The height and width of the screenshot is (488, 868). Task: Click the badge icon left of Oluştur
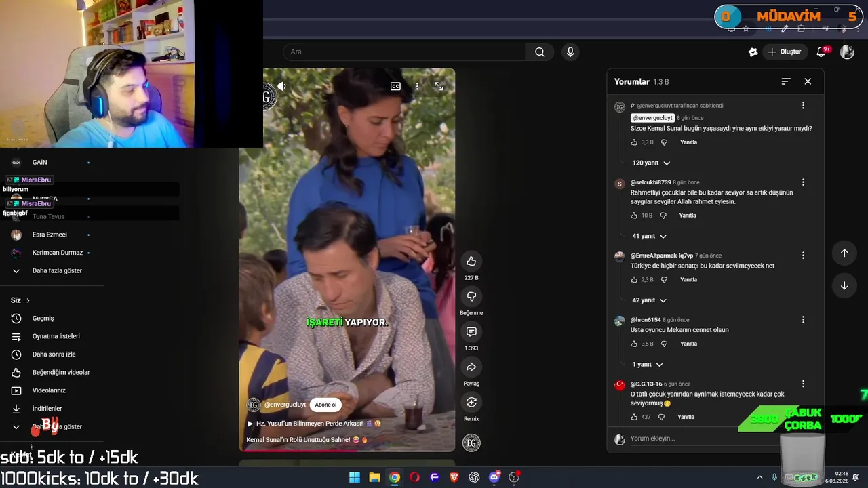click(x=753, y=52)
